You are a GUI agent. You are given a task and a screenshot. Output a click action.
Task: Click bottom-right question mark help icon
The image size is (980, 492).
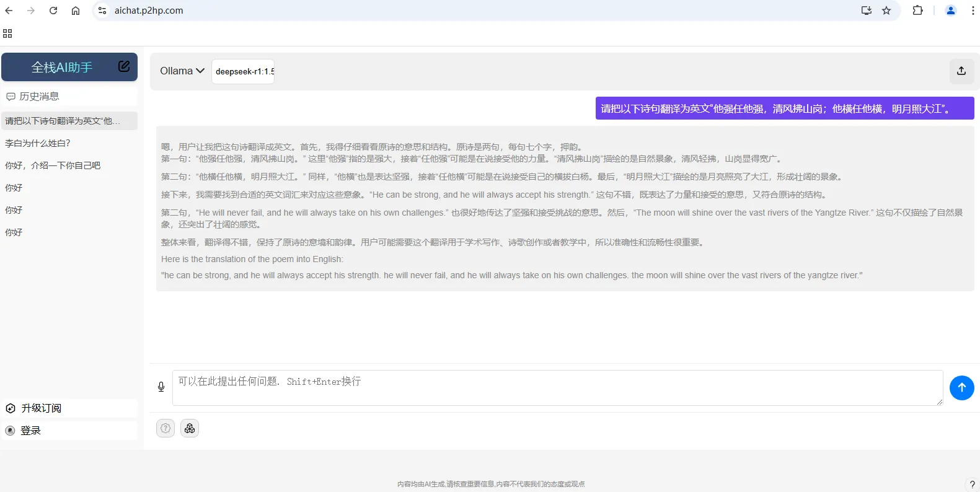[x=972, y=485]
